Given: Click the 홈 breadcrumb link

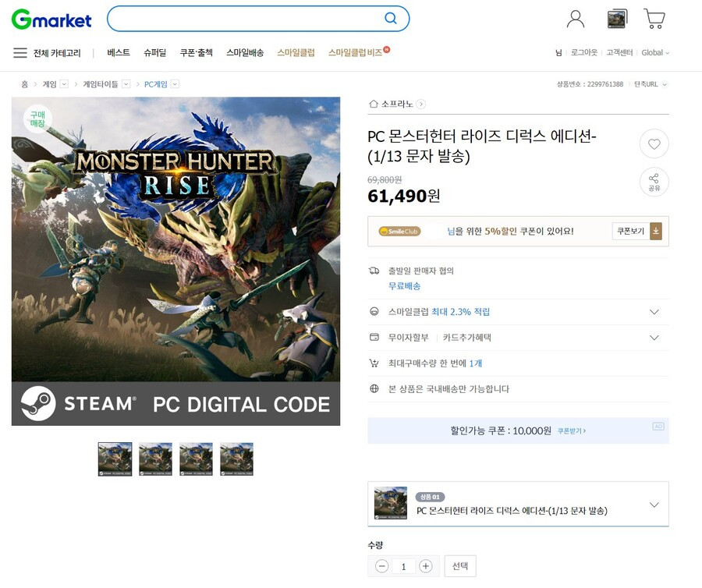Looking at the screenshot, I should click(x=25, y=84).
